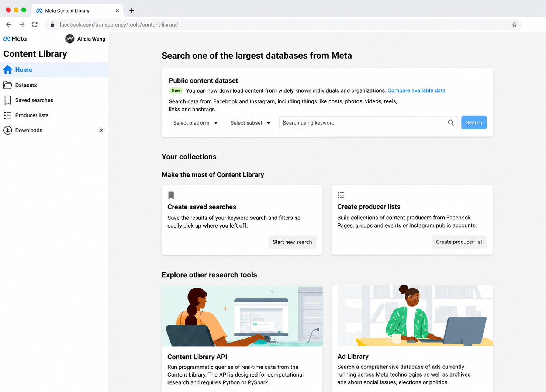Click the blue Search button

coord(474,122)
